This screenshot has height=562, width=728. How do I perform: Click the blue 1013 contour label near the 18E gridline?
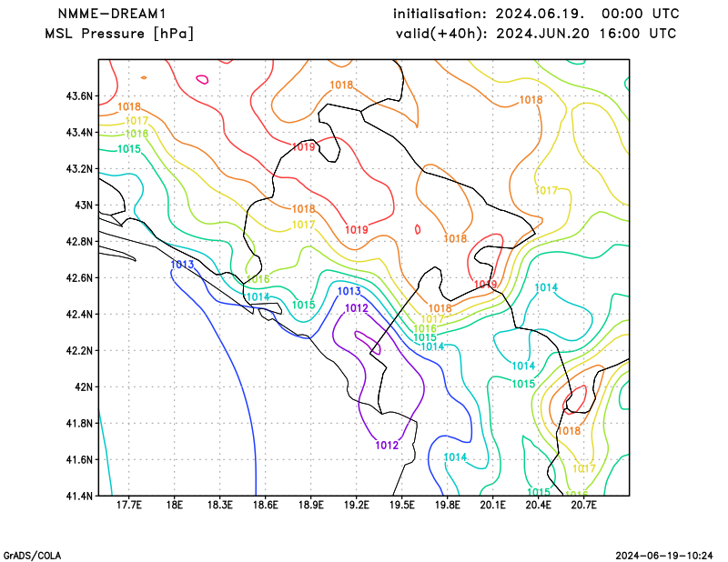pos(182,265)
